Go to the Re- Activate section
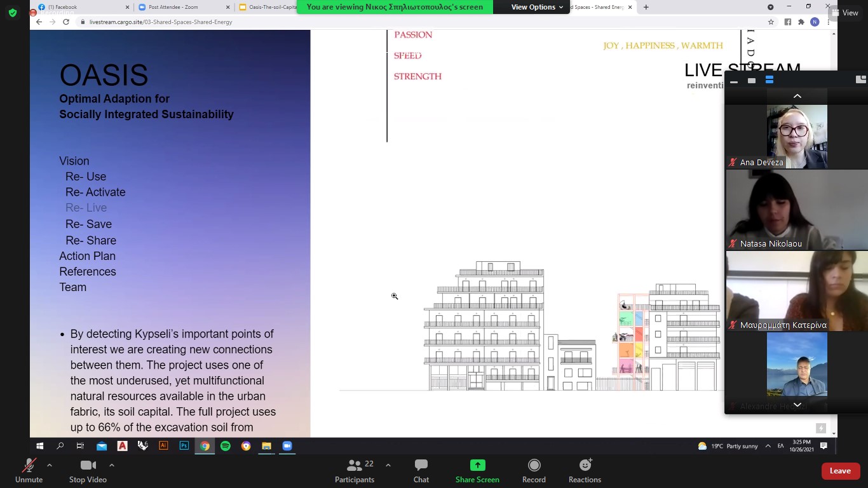 coord(95,192)
